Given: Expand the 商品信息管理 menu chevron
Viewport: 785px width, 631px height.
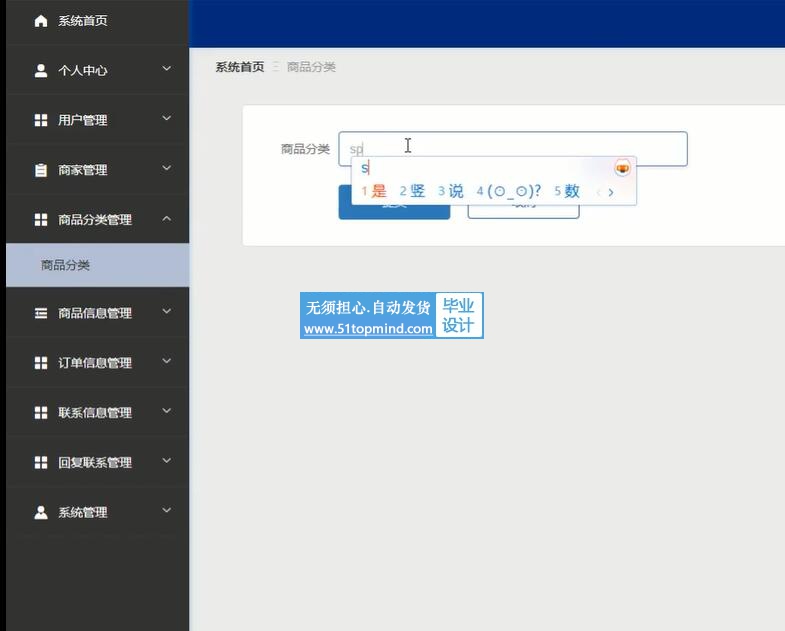Looking at the screenshot, I should pyautogui.click(x=167, y=311).
